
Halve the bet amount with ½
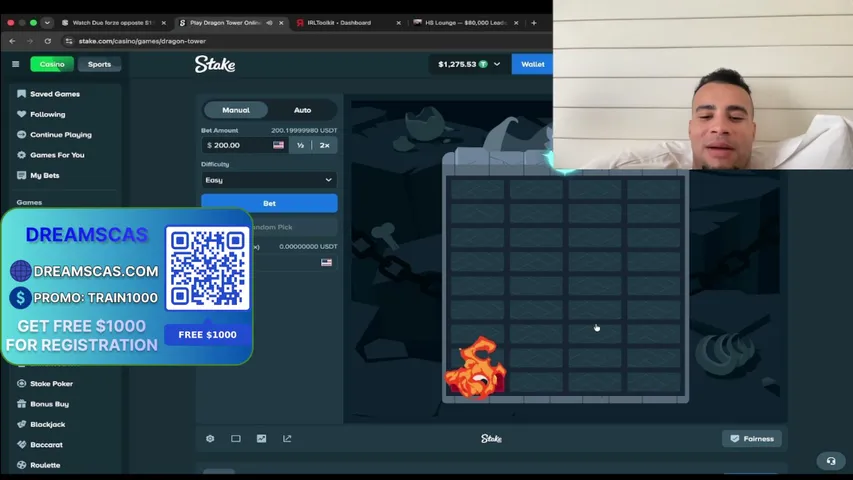pos(300,145)
